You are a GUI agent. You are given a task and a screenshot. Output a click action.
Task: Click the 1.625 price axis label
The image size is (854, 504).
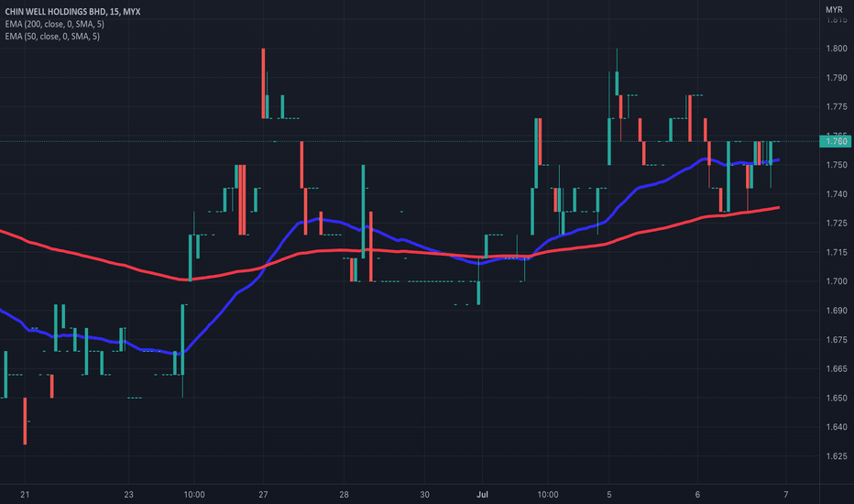coord(837,456)
